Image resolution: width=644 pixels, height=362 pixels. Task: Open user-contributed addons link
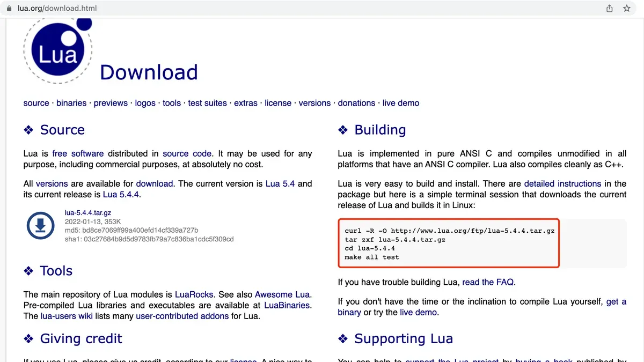tap(182, 316)
